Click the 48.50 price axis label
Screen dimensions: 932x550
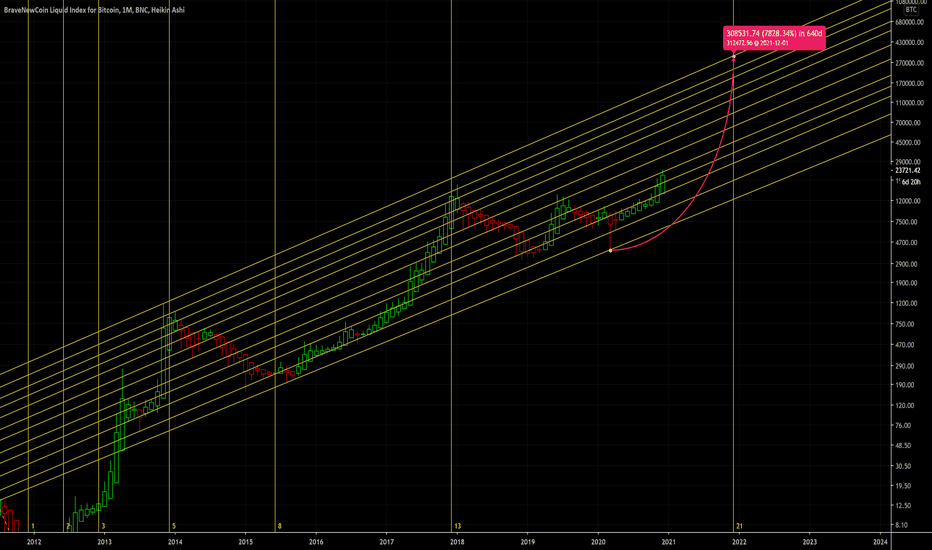click(904, 445)
